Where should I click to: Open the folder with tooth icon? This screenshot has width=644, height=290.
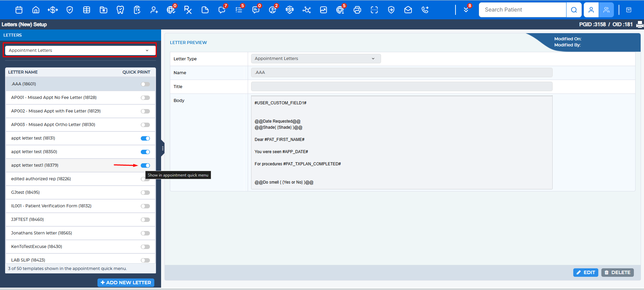click(104, 10)
